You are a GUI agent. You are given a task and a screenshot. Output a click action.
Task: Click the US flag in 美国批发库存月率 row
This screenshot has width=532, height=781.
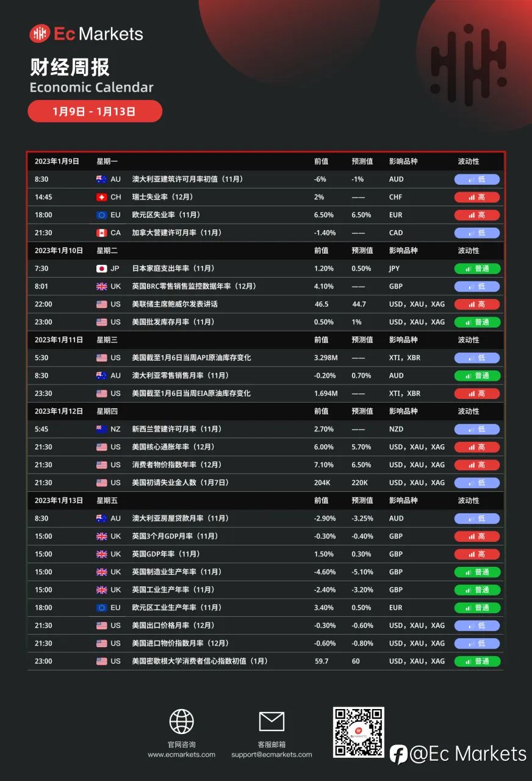point(101,322)
